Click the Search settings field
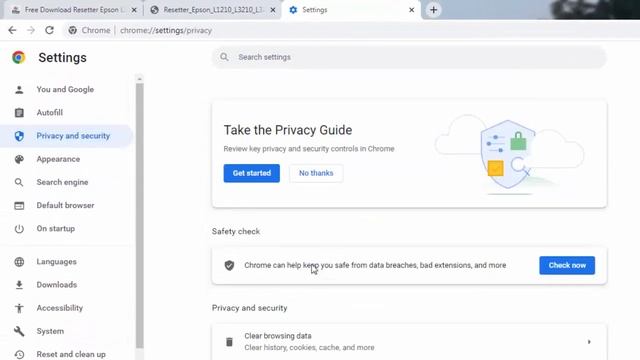The image size is (640, 360). (x=409, y=57)
